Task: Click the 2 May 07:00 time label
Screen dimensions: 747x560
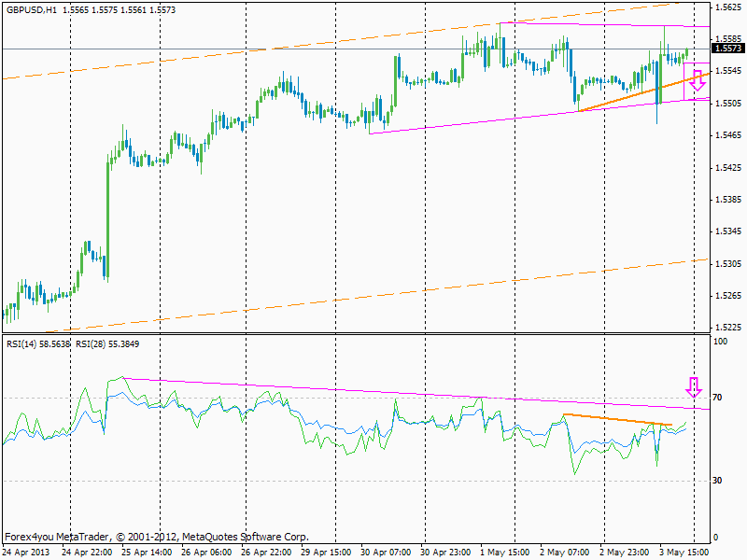Action: (x=565, y=553)
